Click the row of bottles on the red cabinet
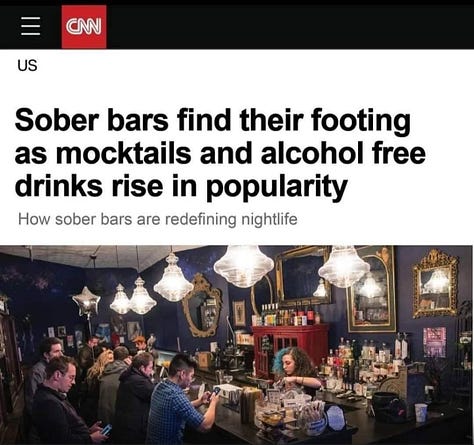This screenshot has height=445, width=474. click(x=287, y=315)
